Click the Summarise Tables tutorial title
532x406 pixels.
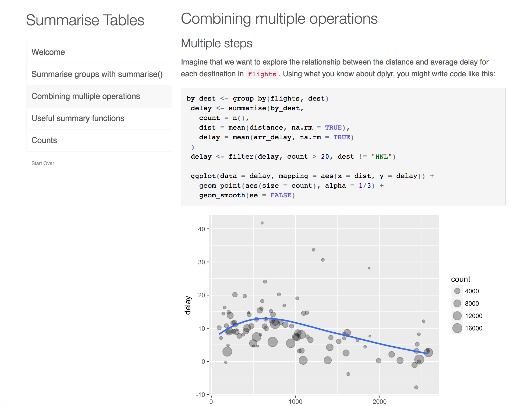pyautogui.click(x=85, y=20)
